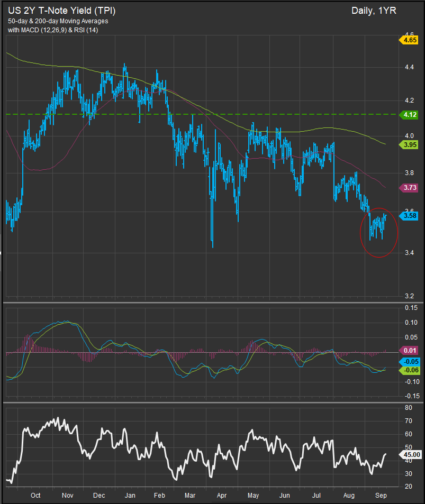Click the 50-day average 3.73 tag
Screen dimensions: 425x504
(x=409, y=188)
